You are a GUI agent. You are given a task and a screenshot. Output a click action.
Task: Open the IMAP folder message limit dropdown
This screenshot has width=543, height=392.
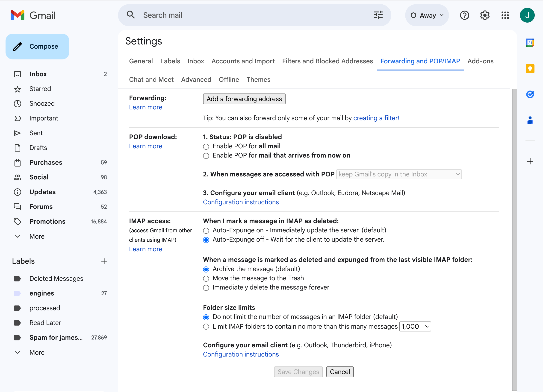point(415,326)
